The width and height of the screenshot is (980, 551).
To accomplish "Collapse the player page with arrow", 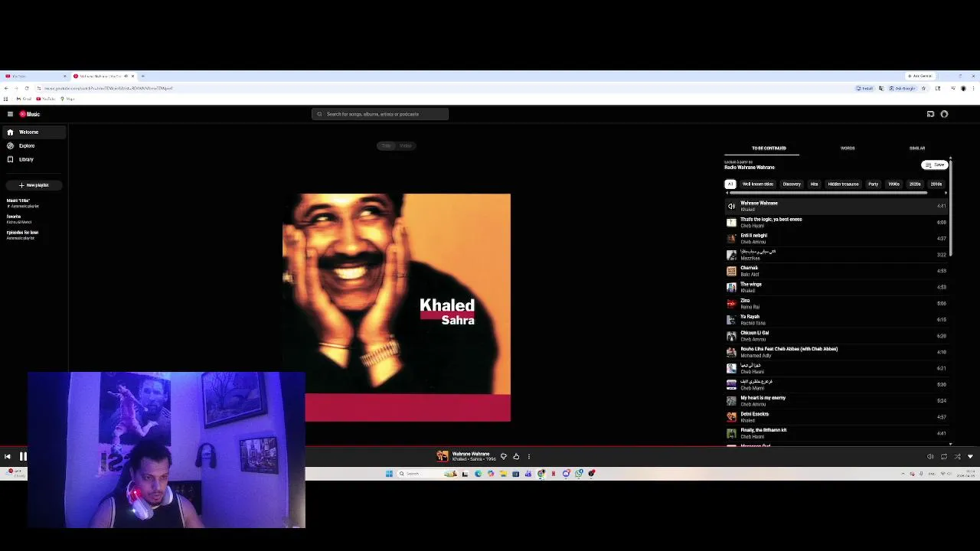I will tap(970, 457).
